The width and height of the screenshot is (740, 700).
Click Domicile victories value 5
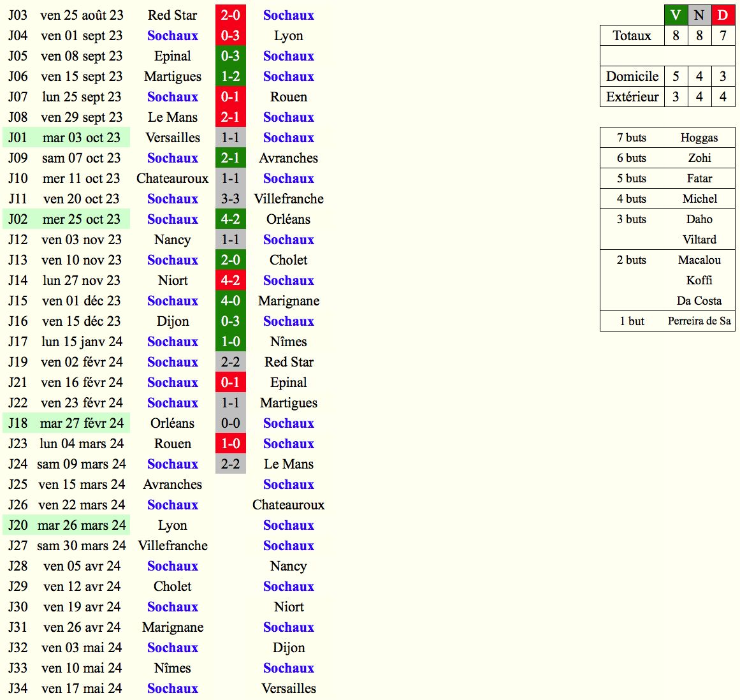pyautogui.click(x=676, y=76)
